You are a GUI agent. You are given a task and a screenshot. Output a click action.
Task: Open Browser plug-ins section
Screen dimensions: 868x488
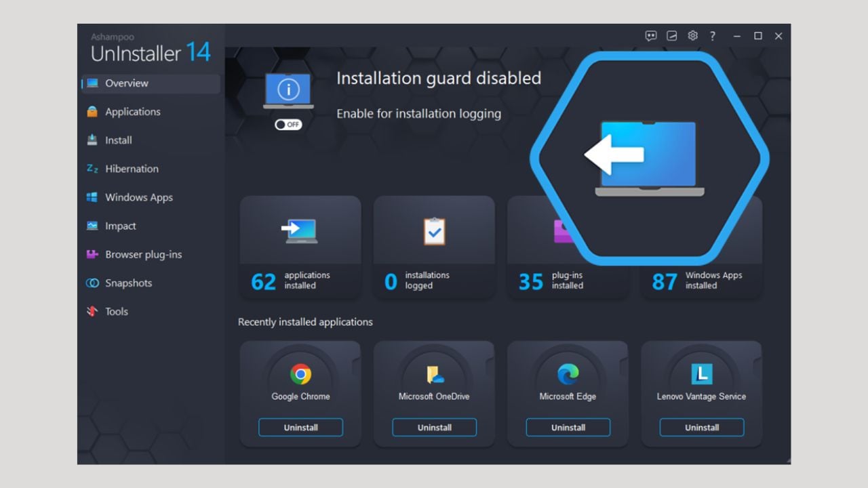point(151,254)
